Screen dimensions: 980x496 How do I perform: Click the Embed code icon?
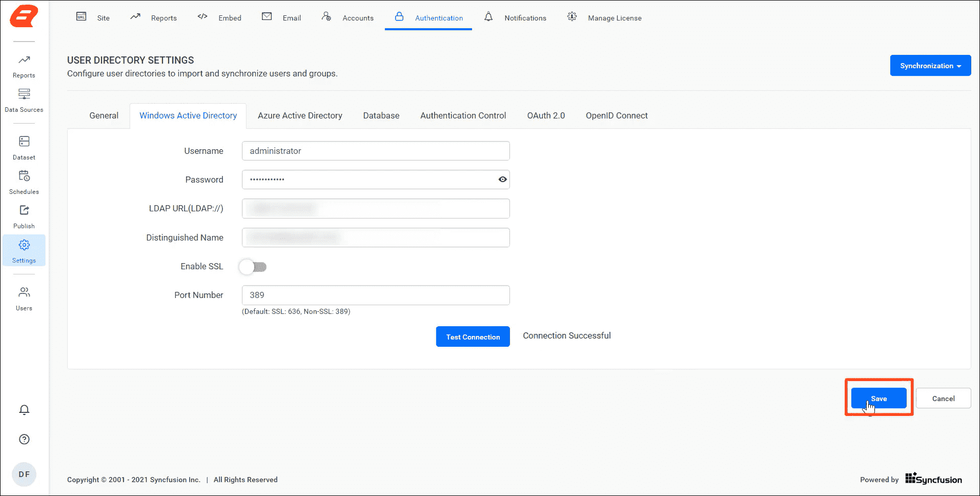coord(202,16)
